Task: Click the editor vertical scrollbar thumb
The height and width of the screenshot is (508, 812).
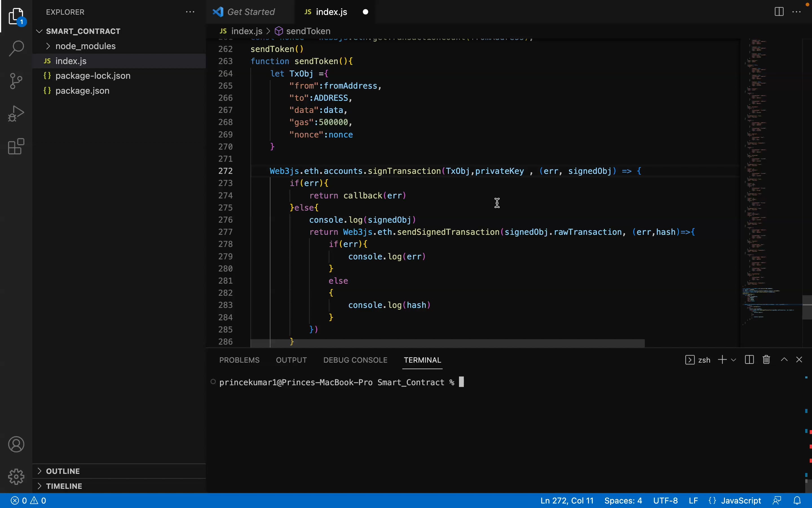Action: pos(807,307)
